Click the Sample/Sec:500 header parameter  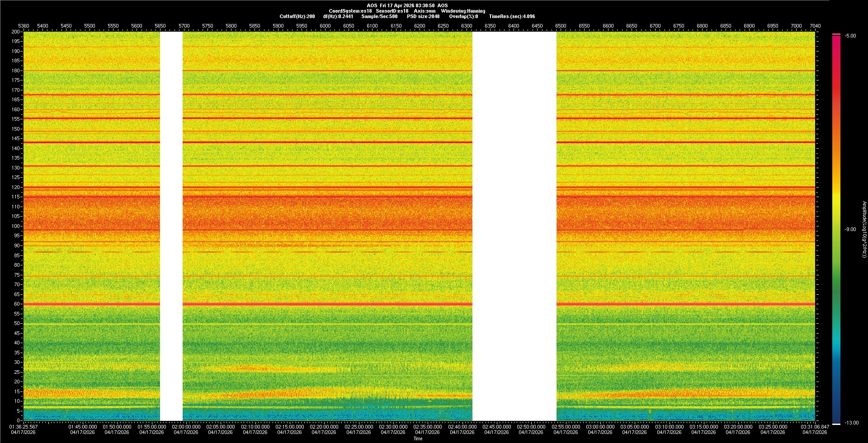coord(379,16)
